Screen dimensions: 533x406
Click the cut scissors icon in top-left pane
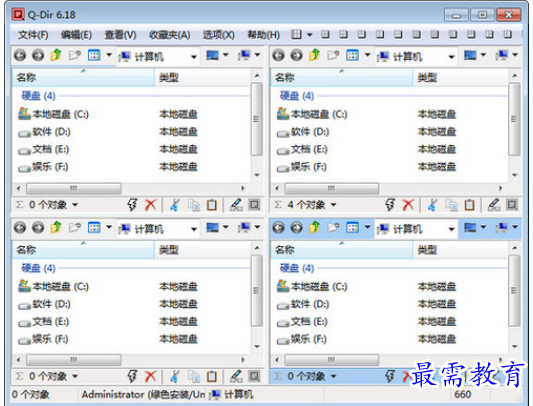point(175,205)
